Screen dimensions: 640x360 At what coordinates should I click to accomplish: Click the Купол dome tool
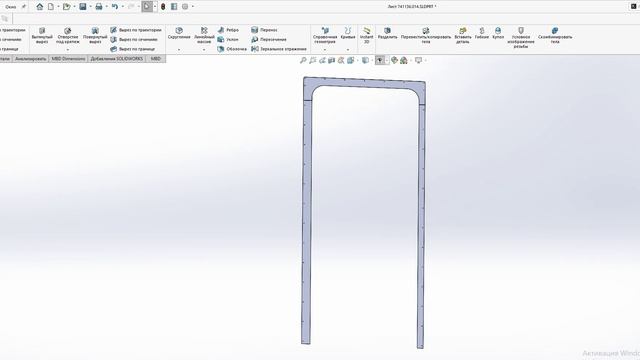[498, 33]
